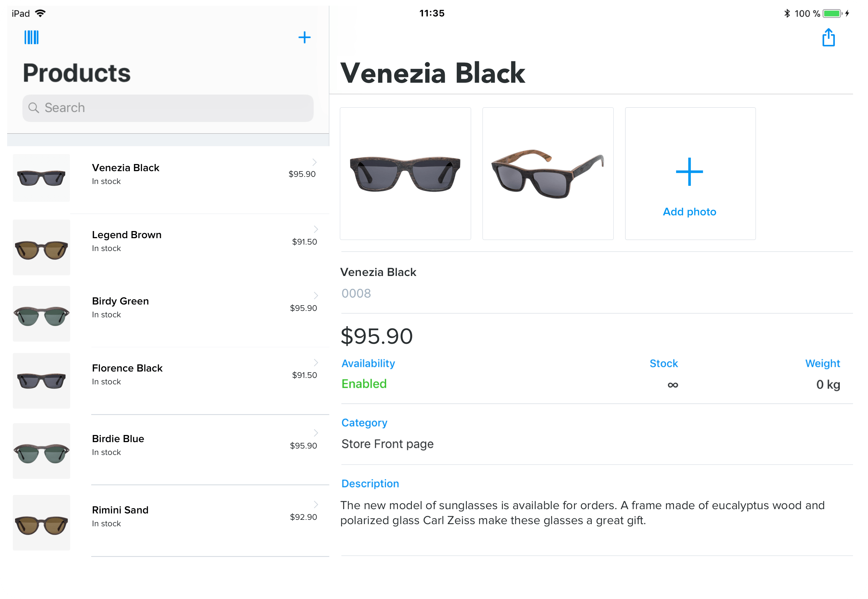This screenshot has height=599, width=868.
Task: Tap the Wi-Fi status icon
Action: click(40, 14)
